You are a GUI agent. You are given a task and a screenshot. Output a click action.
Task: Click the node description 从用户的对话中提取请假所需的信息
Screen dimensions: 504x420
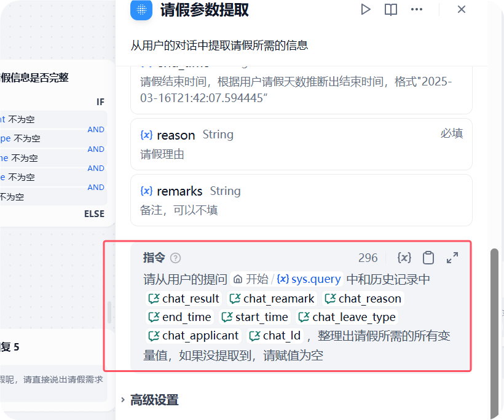click(219, 45)
